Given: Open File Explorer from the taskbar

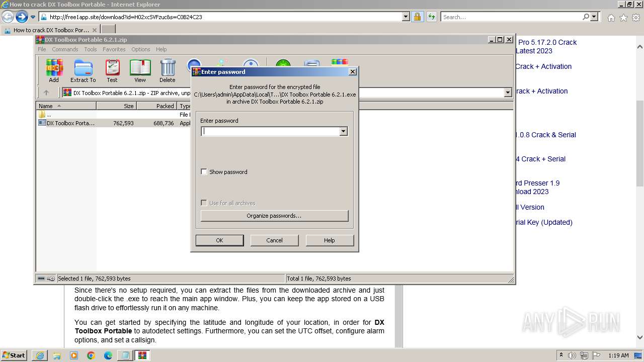Looking at the screenshot, I should [x=57, y=355].
